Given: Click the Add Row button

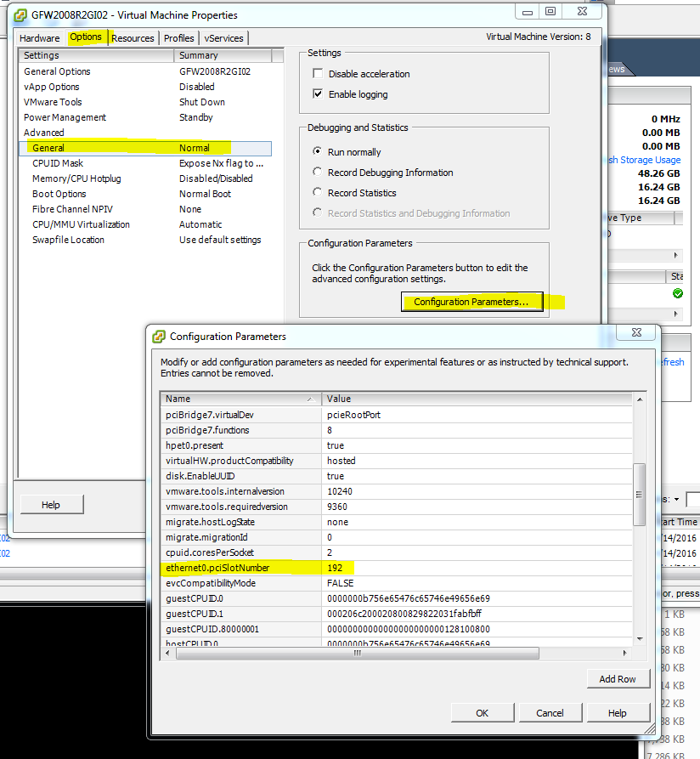Looking at the screenshot, I should tap(618, 679).
